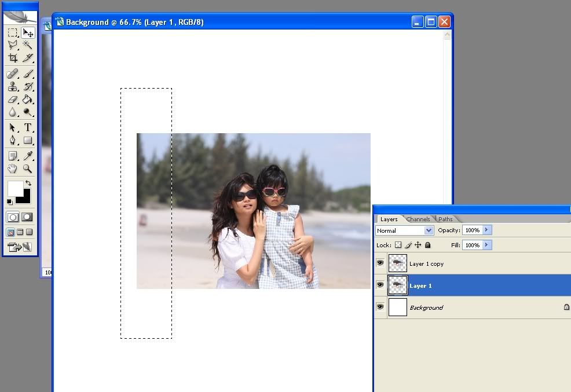Select the Eyedropper tool
Viewport: 571px width, 392px height.
click(27, 156)
